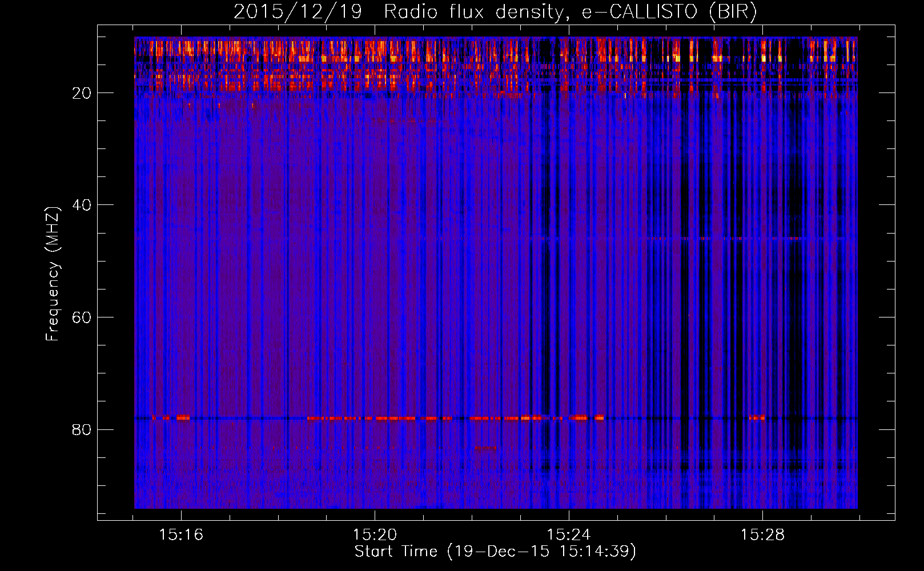Click the Start Time axis caption
The width and height of the screenshot is (924, 571).
click(495, 552)
